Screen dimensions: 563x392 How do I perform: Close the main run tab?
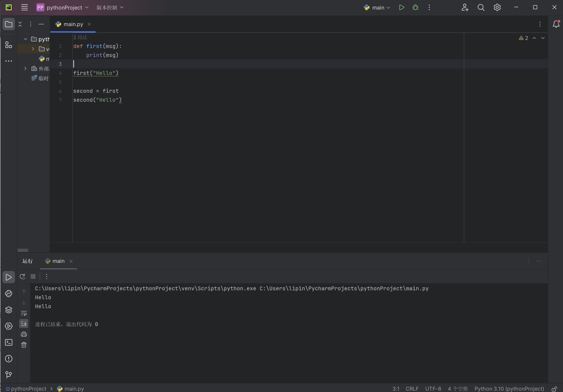pyautogui.click(x=71, y=261)
